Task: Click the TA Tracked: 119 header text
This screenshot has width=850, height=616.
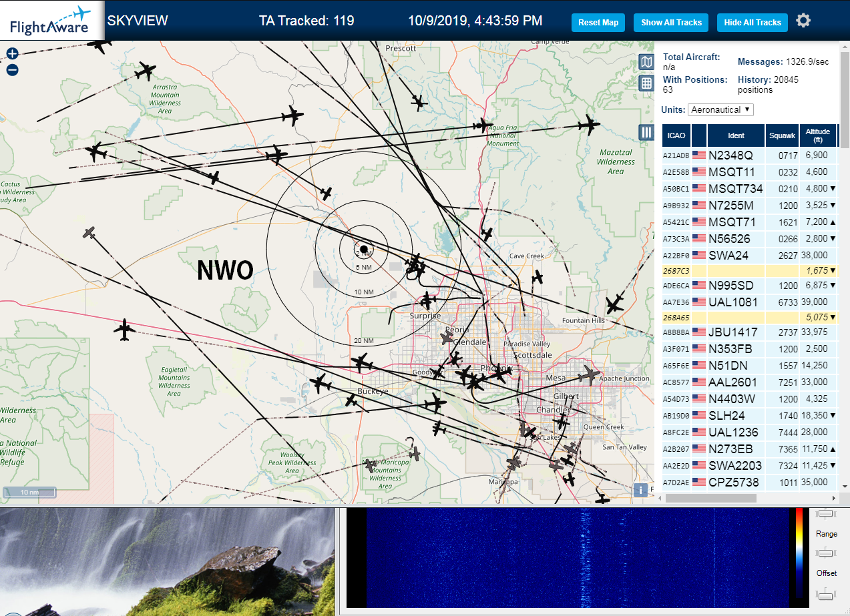Action: click(x=306, y=21)
